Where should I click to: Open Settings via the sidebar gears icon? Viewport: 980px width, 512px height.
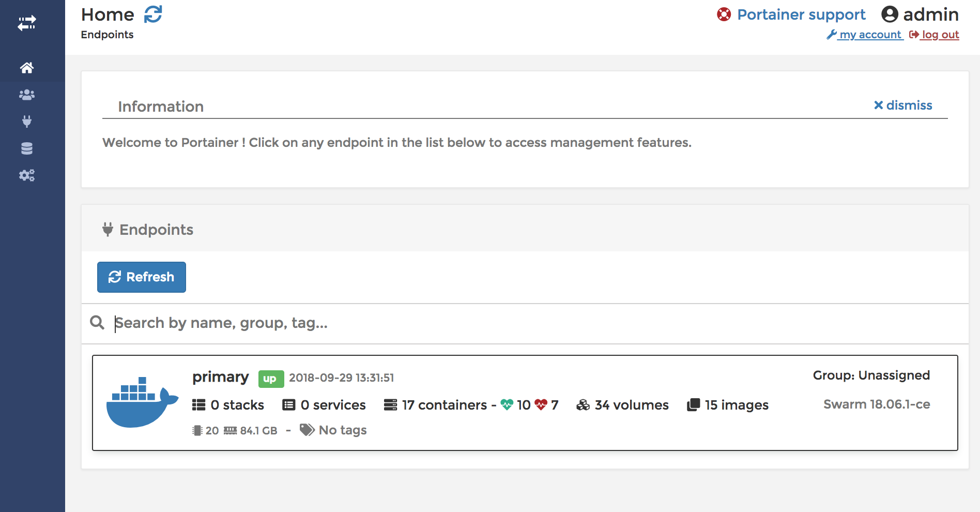(27, 175)
